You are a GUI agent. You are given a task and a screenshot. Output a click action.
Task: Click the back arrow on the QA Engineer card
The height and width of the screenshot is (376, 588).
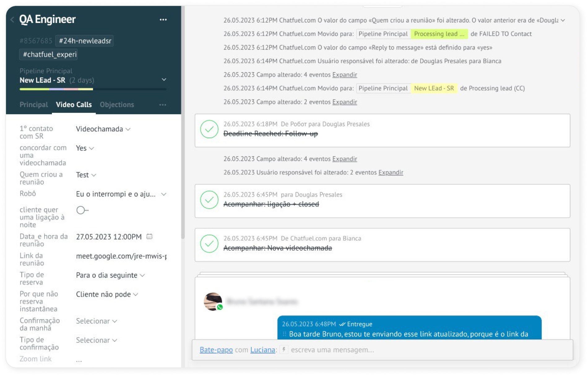coord(12,19)
